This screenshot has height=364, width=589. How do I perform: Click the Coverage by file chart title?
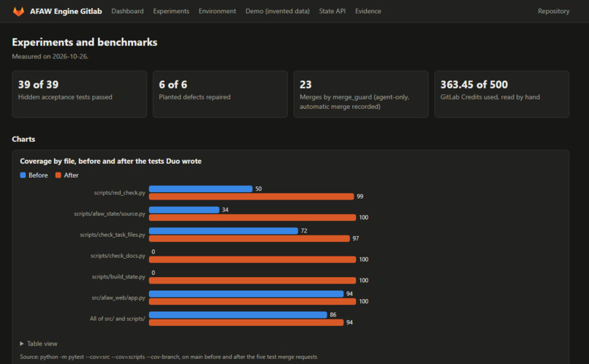point(110,161)
